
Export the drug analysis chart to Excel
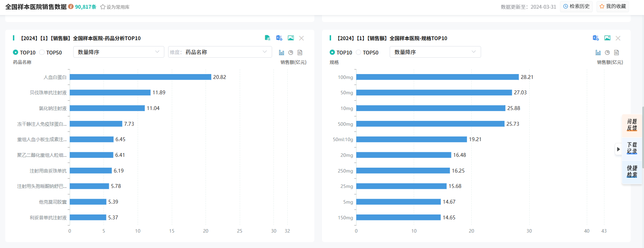(x=279, y=38)
